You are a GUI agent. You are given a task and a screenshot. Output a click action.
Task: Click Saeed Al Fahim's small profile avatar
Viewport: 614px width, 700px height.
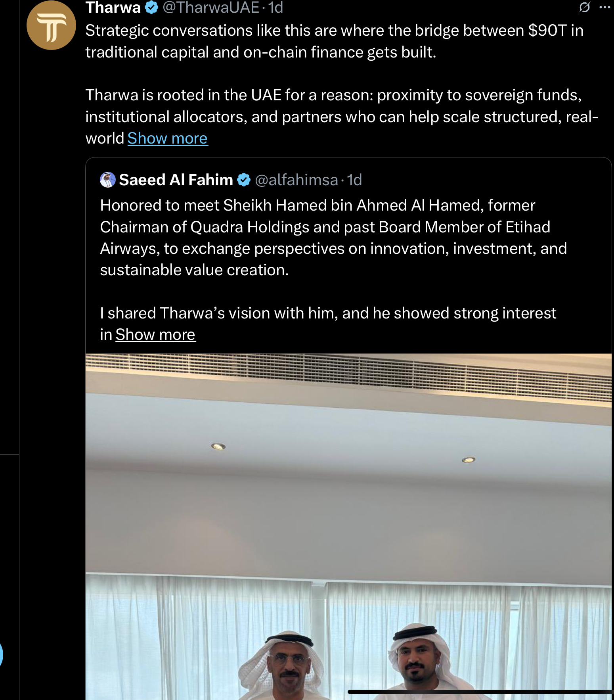[107, 180]
